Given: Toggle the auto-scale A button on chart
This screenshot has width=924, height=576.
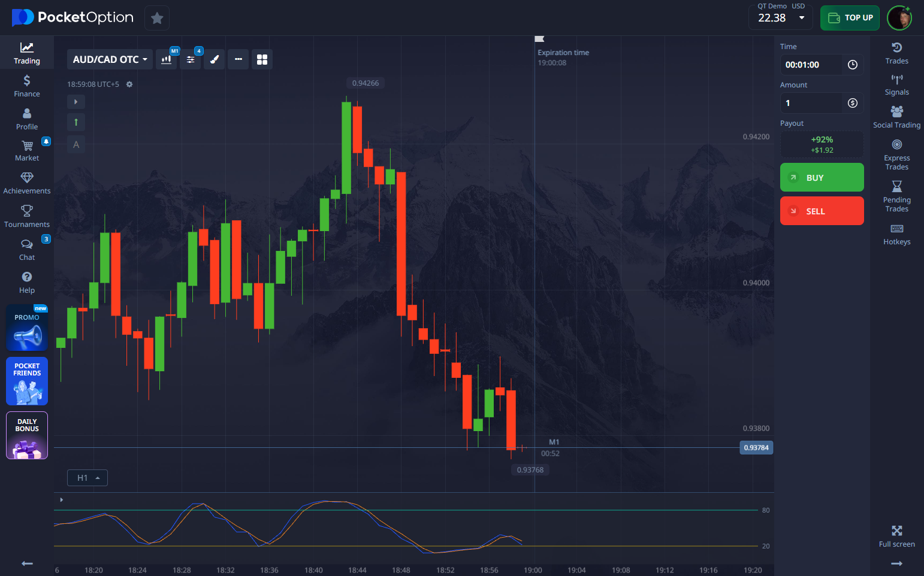Looking at the screenshot, I should (76, 144).
